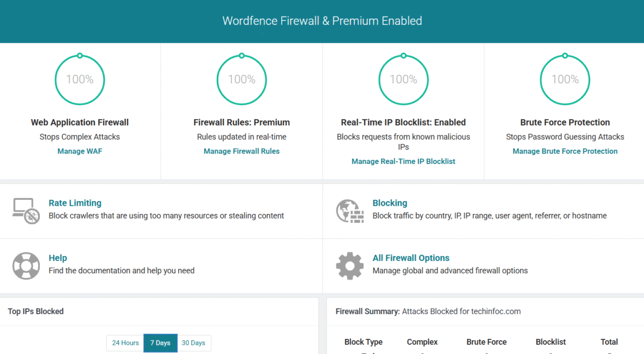Screen dimensions: 644x354
Task: Select the 7 Days time range
Action: [160, 343]
